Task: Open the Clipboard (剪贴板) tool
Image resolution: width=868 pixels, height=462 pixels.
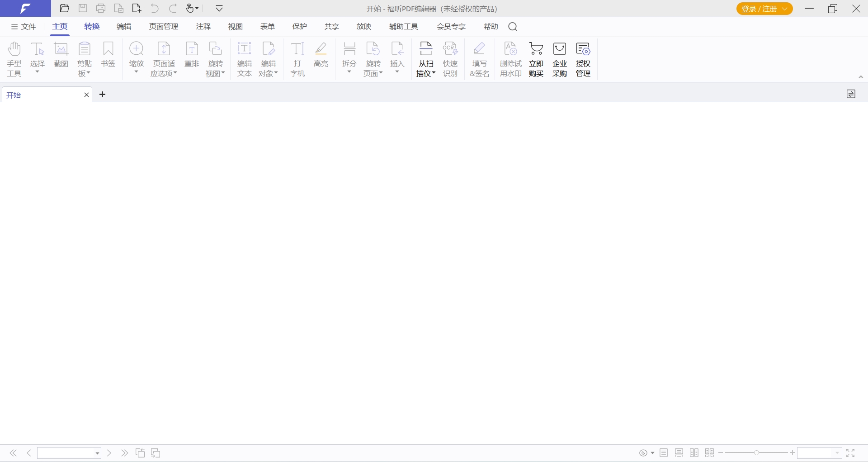Action: [x=85, y=59]
